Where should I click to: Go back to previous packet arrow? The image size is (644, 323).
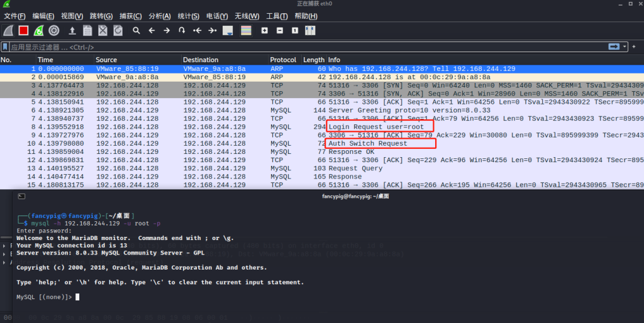click(x=152, y=30)
